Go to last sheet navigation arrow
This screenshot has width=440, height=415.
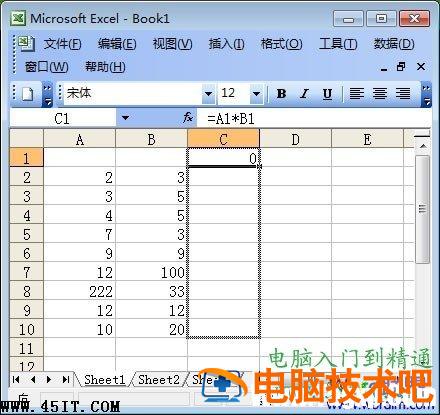pyautogui.click(x=66, y=379)
